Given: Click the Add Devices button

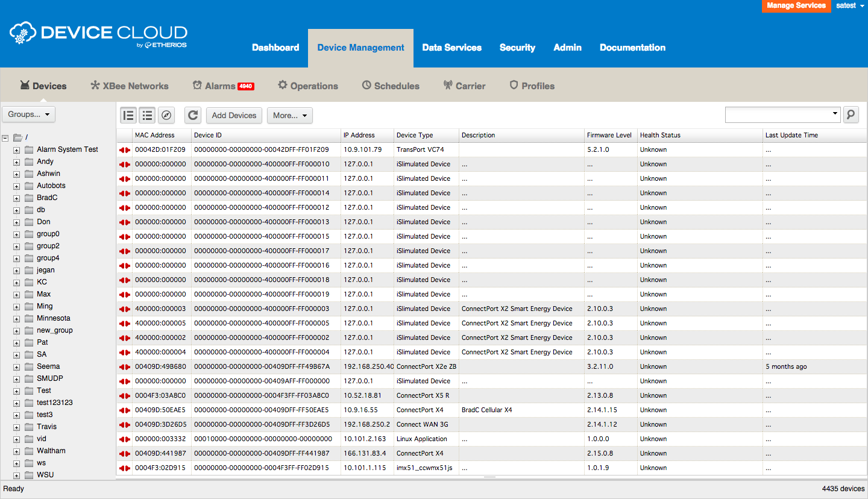Looking at the screenshot, I should tap(234, 115).
